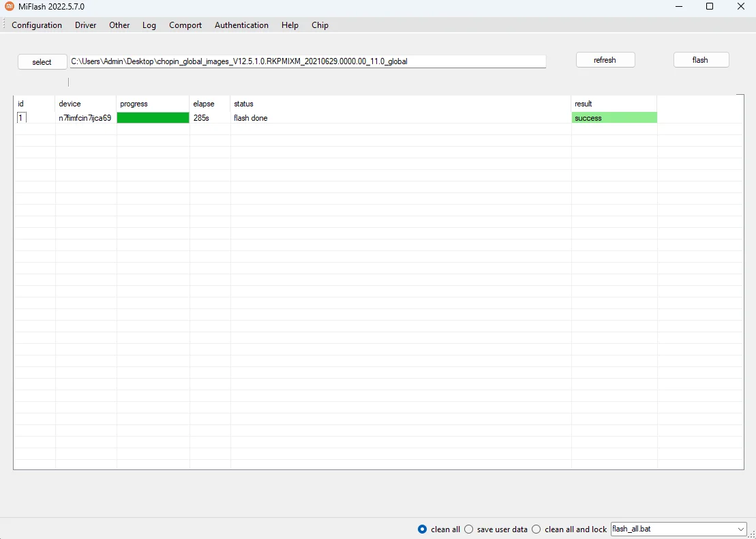The image size is (756, 539).
Task: Select device n7fimfcin7ijca69 cell
Action: (x=85, y=118)
